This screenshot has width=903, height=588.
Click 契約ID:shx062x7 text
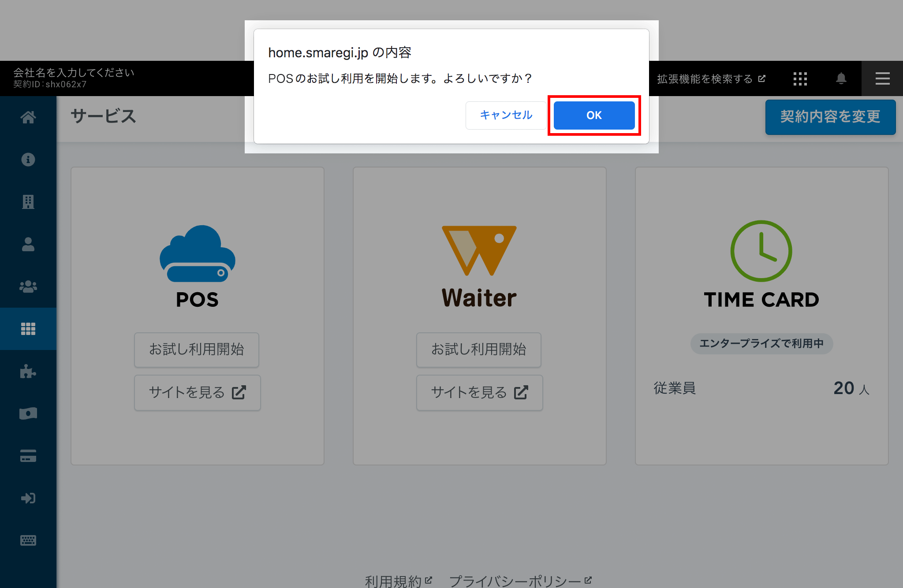point(50,84)
